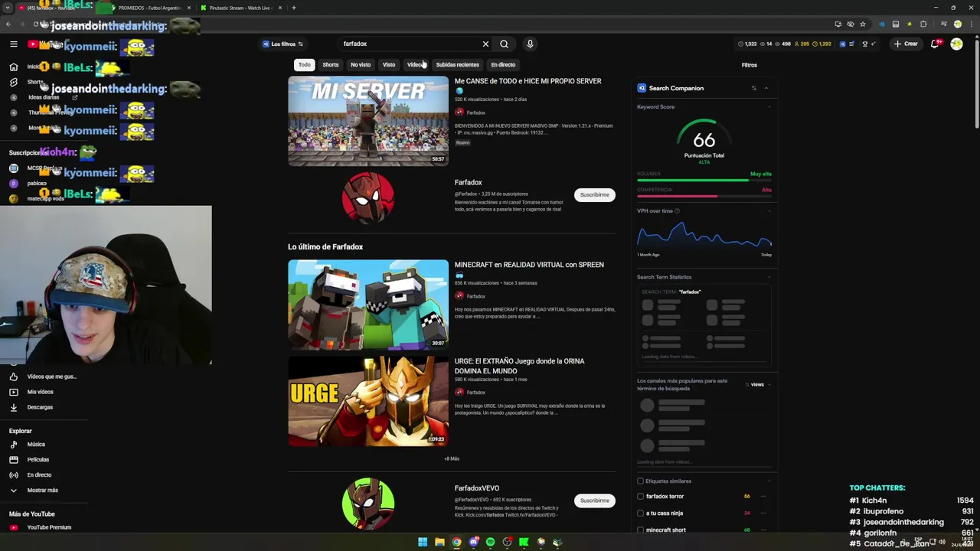Subscribe to the FarfadoxVEVO channel
Viewport: 980px width, 551px height.
(595, 500)
